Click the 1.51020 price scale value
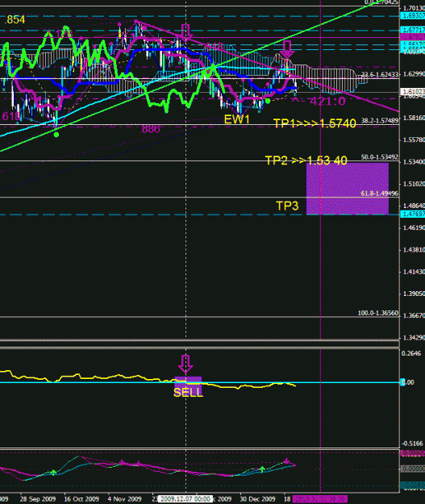 414,184
